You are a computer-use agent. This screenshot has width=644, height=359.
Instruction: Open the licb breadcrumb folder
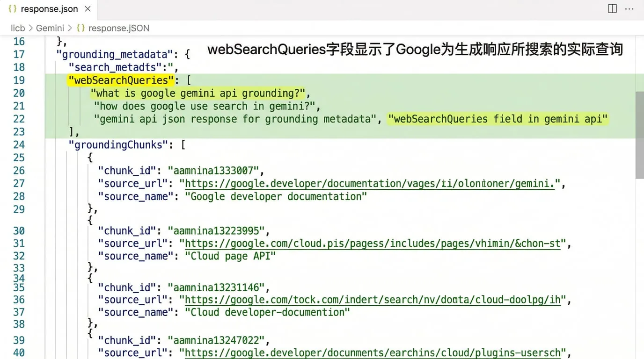coord(18,28)
